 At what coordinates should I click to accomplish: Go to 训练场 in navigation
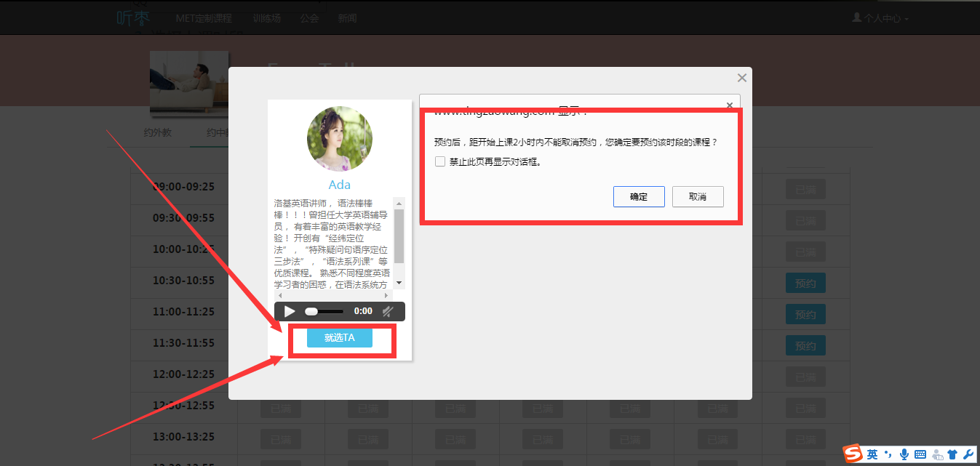(266, 18)
